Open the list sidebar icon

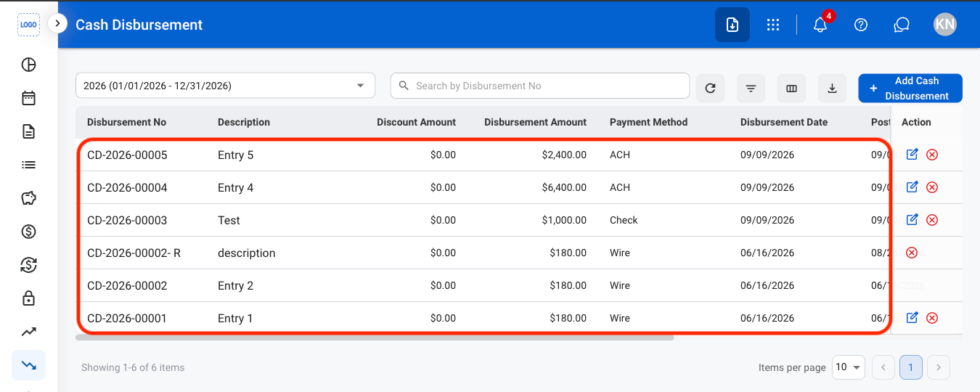coord(28,165)
